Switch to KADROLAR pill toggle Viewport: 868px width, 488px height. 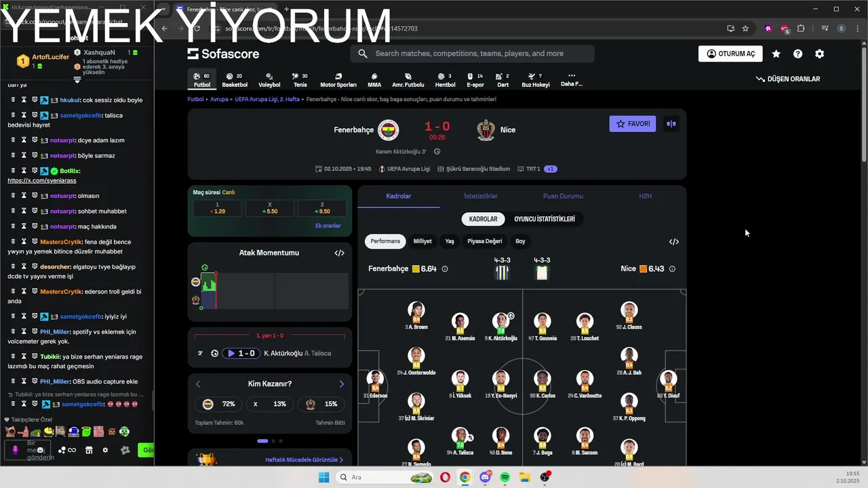pyautogui.click(x=484, y=219)
